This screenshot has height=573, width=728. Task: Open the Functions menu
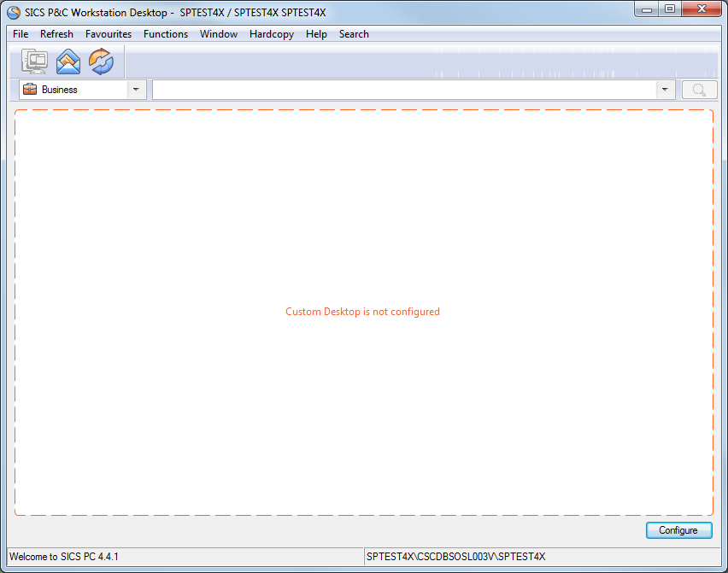(x=165, y=34)
